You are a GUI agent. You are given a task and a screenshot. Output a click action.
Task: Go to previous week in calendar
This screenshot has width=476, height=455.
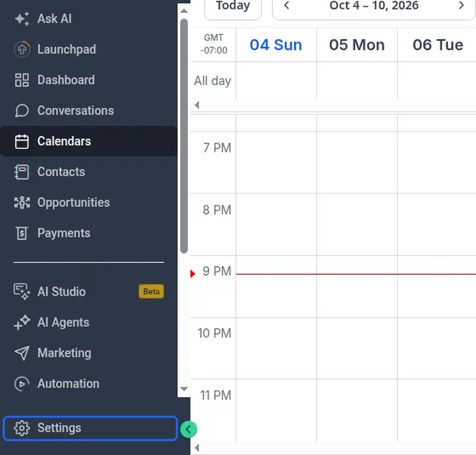tap(286, 5)
